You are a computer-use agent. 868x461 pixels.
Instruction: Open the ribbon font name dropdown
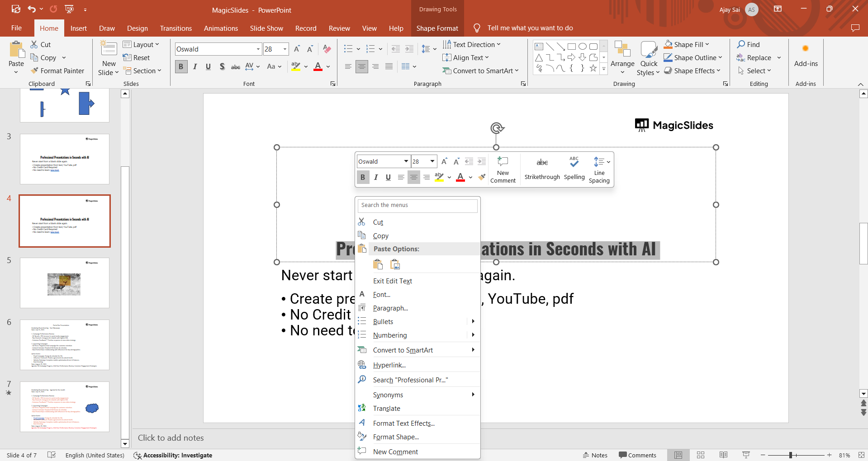(258, 49)
